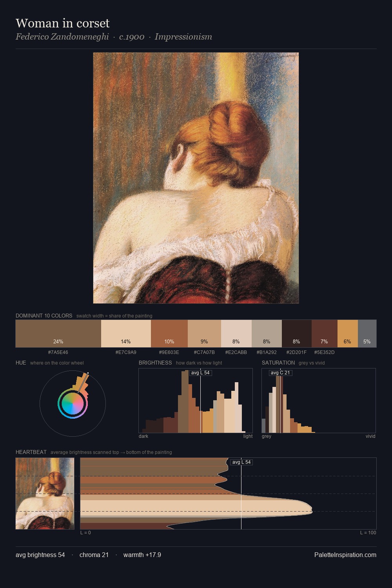Click the heartbeat brightness scan chart
Screen dimensions: 392x588
tap(228, 494)
